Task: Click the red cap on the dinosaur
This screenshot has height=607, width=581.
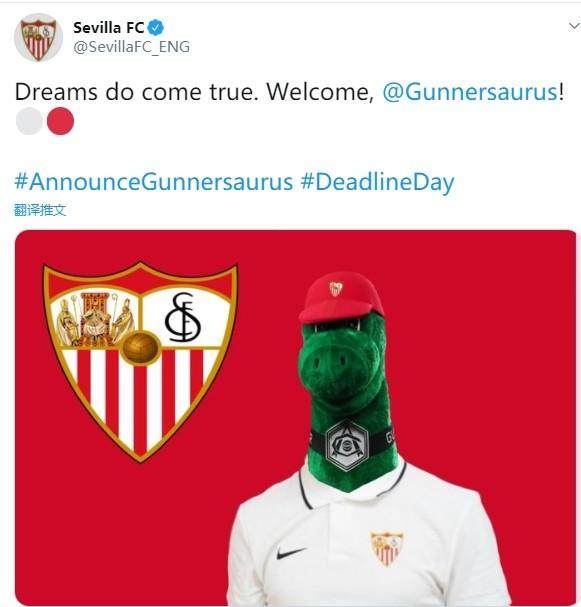Action: point(341,298)
